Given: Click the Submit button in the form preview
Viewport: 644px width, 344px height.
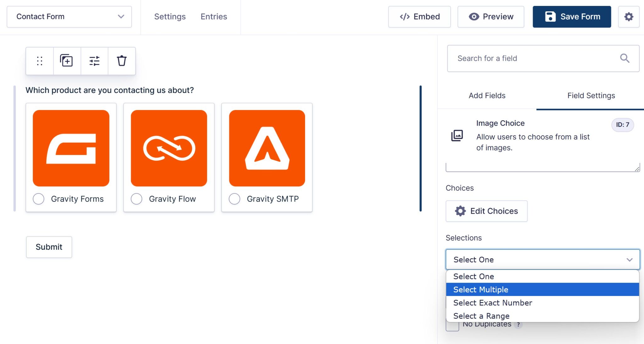Looking at the screenshot, I should (x=49, y=247).
